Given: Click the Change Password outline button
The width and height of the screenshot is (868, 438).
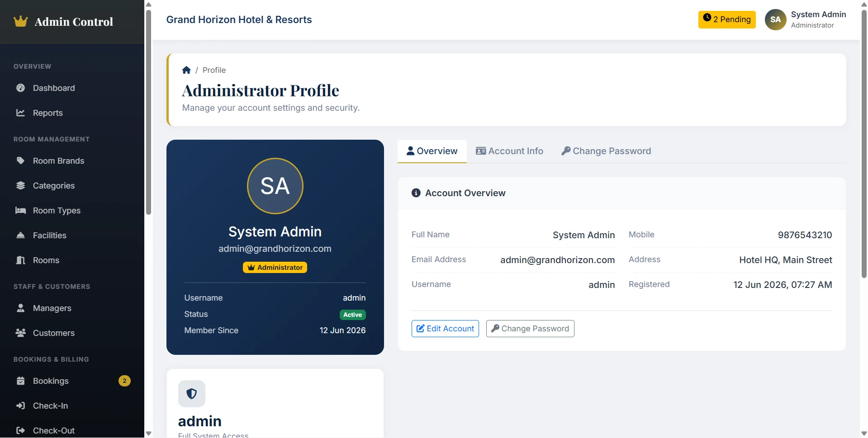Looking at the screenshot, I should tap(530, 329).
